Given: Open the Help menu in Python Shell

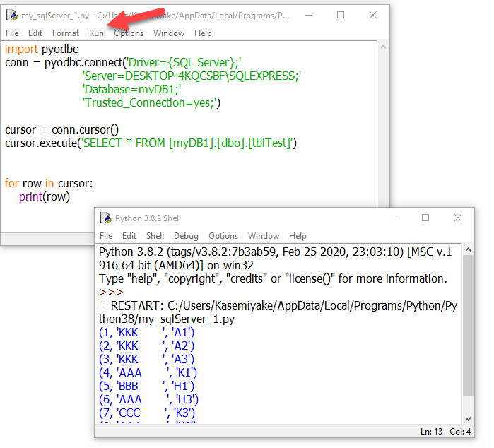Looking at the screenshot, I should click(x=298, y=236).
